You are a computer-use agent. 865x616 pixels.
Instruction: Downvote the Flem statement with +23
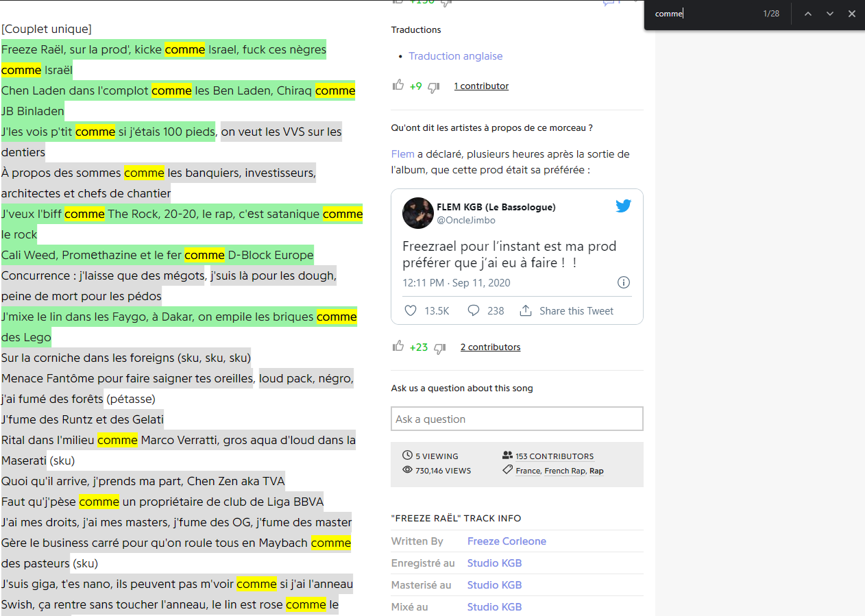tap(439, 348)
